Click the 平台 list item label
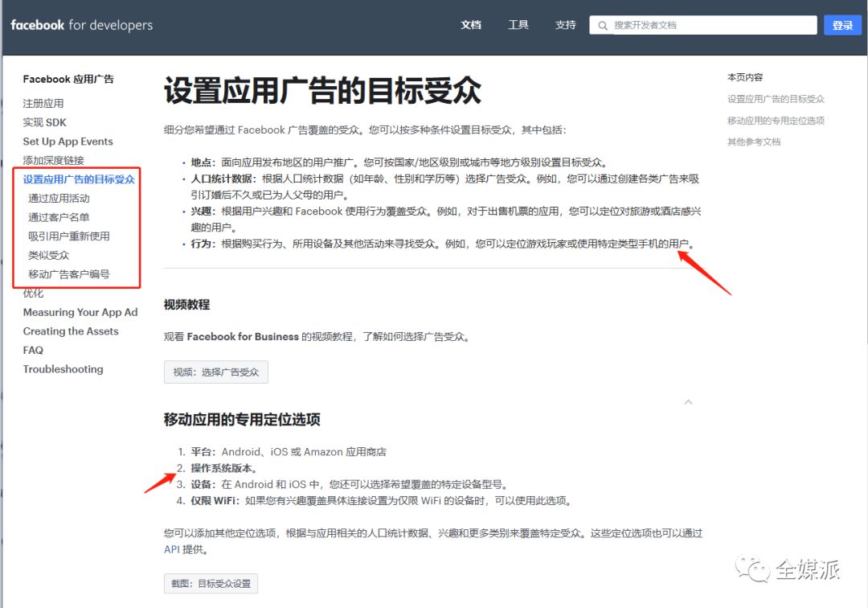This screenshot has width=868, height=608. (202, 452)
